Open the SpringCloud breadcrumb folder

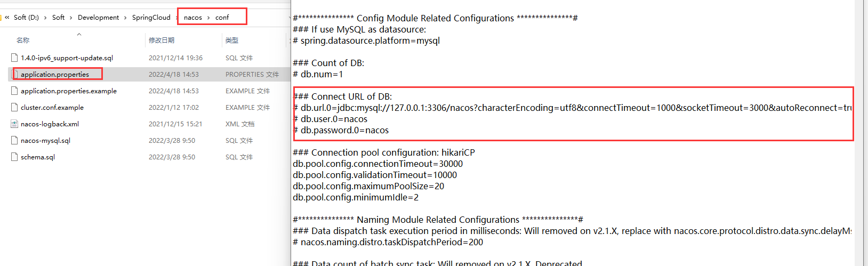pyautogui.click(x=151, y=17)
